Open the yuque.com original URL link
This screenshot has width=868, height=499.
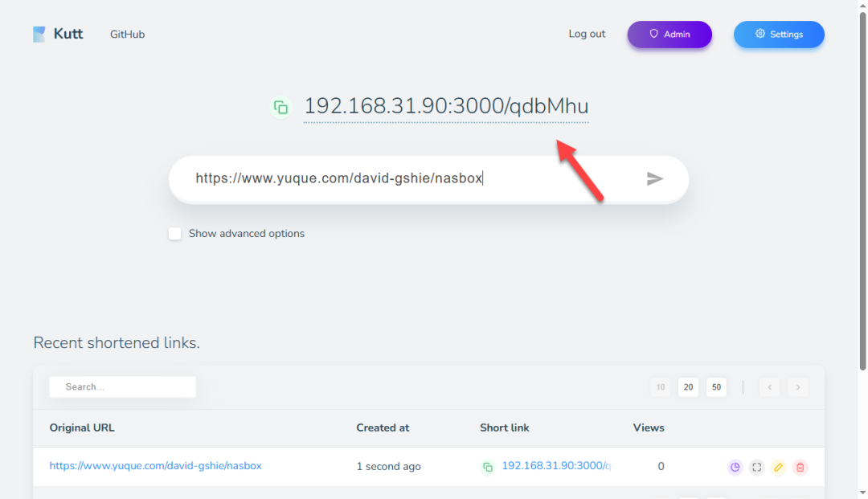[x=155, y=466]
